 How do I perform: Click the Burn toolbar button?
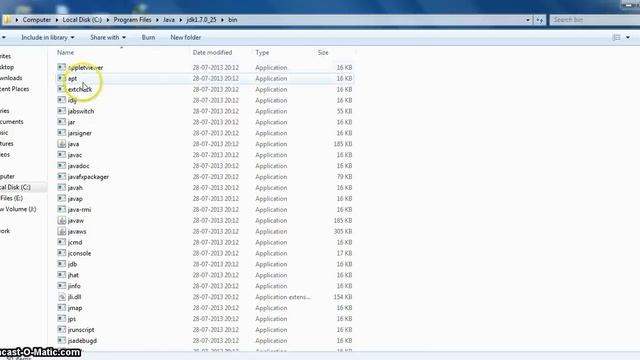(x=148, y=38)
